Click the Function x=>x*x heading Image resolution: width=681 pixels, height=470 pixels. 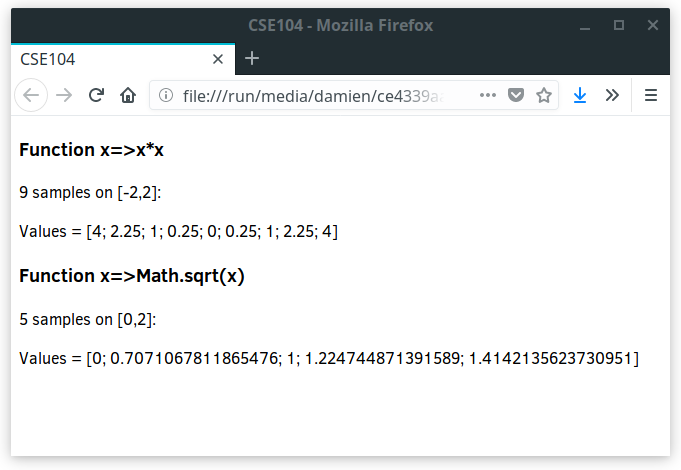(x=92, y=150)
